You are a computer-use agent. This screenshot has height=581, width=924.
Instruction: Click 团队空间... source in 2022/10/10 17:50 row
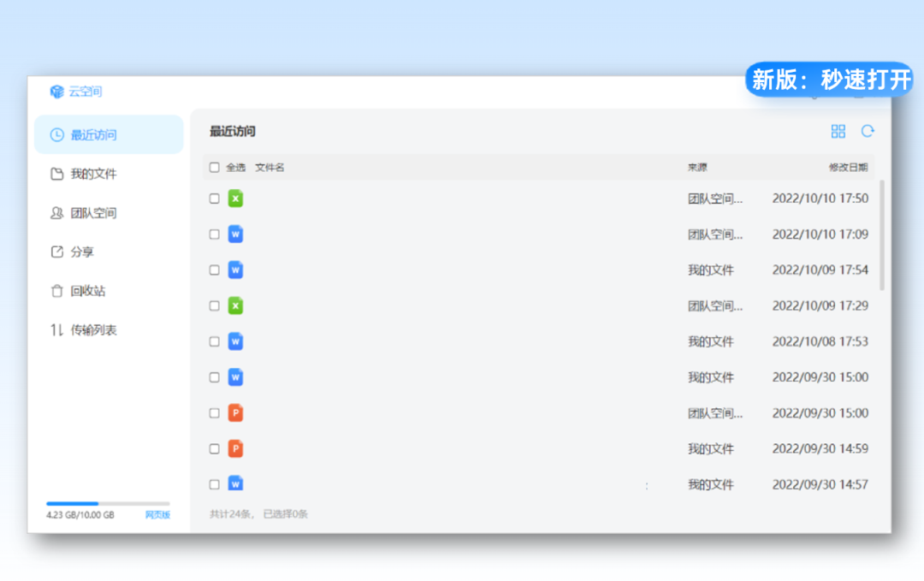[715, 199]
